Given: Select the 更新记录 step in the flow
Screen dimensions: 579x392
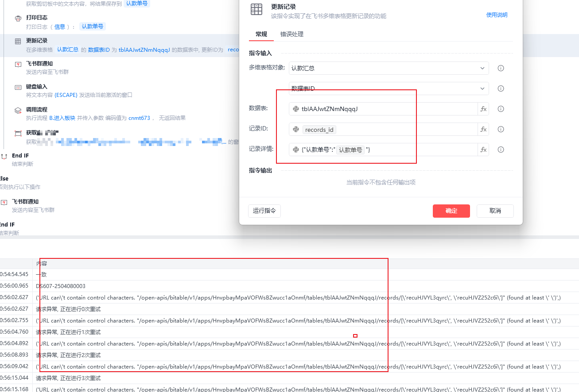Looking at the screenshot, I should point(120,46).
